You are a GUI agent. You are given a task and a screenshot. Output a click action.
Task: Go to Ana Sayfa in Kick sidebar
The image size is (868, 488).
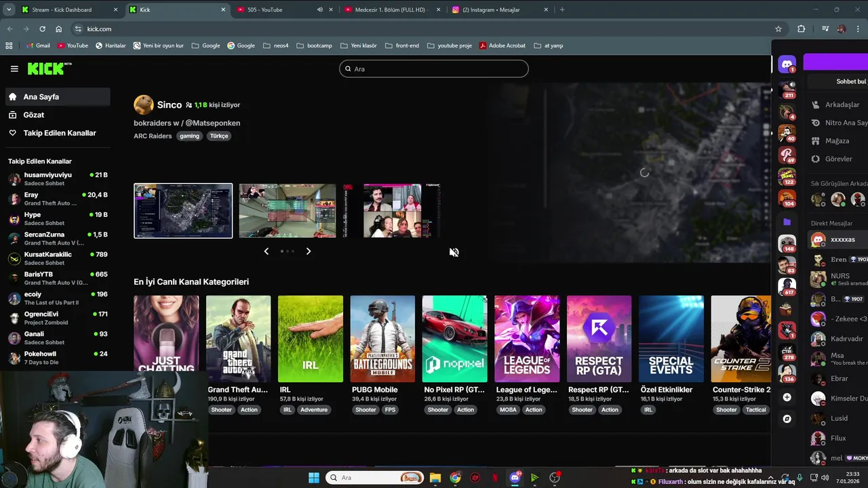coord(58,97)
